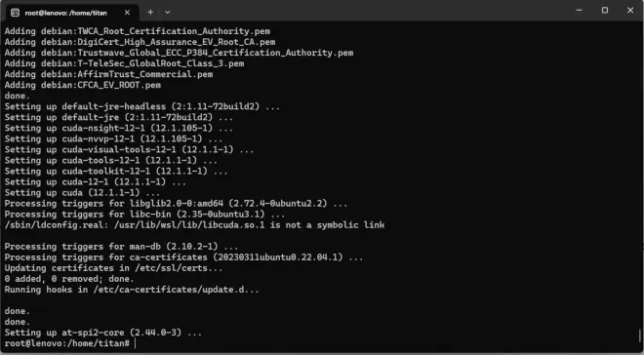This screenshot has width=644, height=355.
Task: Minimize the terminal window
Action: (579, 11)
